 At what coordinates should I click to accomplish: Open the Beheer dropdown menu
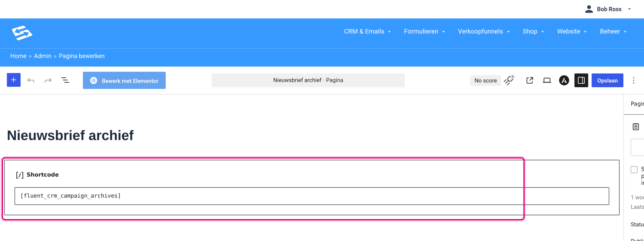click(613, 31)
